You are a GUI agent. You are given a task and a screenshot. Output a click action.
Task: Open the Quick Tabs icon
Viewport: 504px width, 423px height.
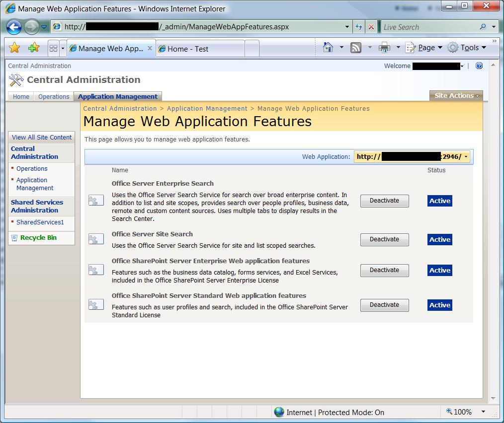[53, 48]
